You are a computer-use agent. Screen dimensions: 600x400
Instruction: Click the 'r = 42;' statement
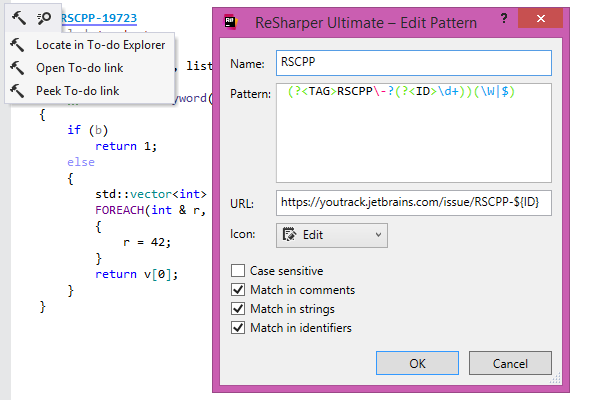click(147, 242)
